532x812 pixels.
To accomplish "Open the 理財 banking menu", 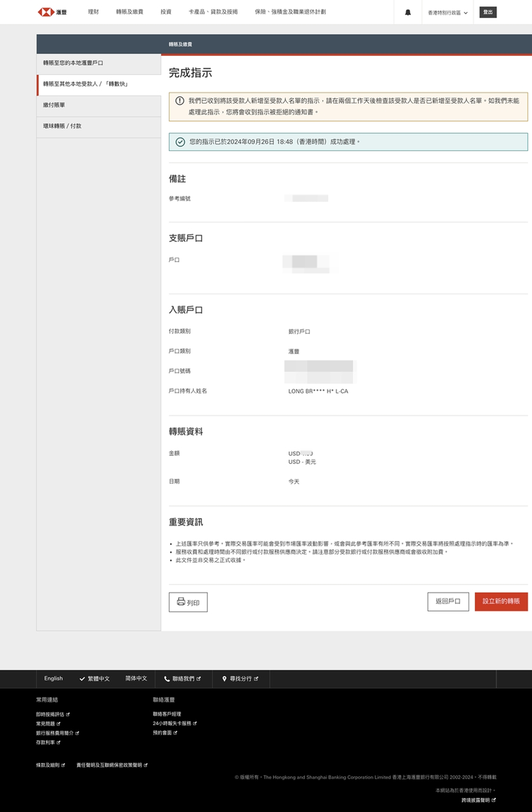I will point(93,12).
